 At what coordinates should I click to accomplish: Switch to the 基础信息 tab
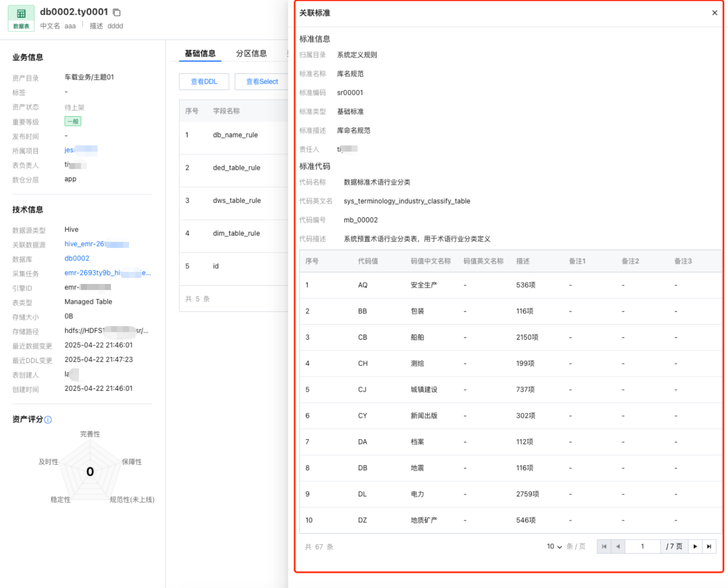[x=200, y=53]
